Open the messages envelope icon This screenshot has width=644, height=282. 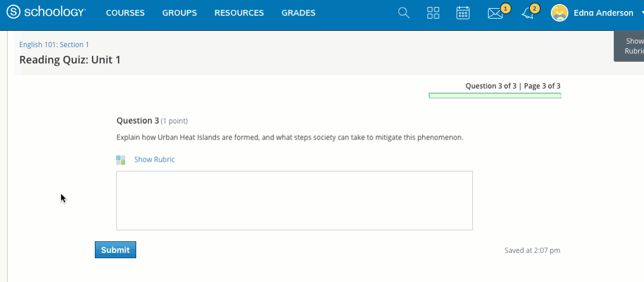[x=495, y=13]
